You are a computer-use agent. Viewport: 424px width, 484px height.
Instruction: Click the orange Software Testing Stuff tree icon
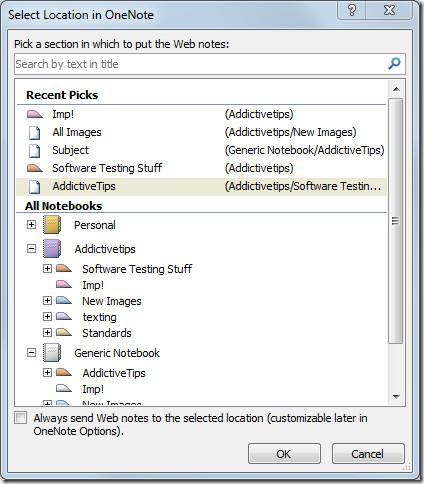[x=64, y=268]
